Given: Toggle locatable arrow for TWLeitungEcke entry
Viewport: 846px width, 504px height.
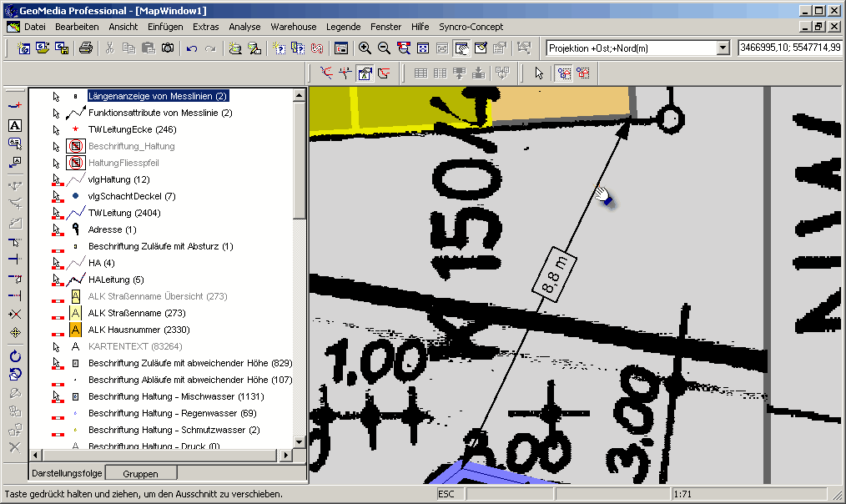Looking at the screenshot, I should [57, 129].
